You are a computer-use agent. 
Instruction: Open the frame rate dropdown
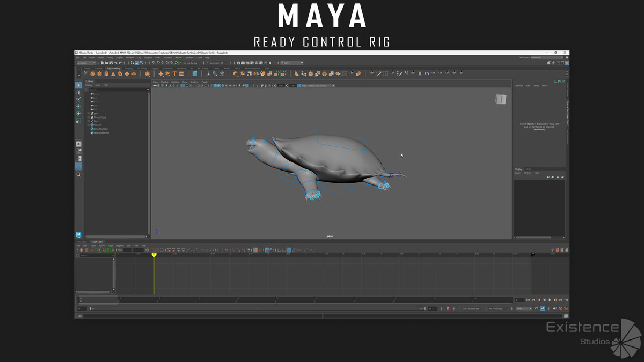(x=524, y=308)
